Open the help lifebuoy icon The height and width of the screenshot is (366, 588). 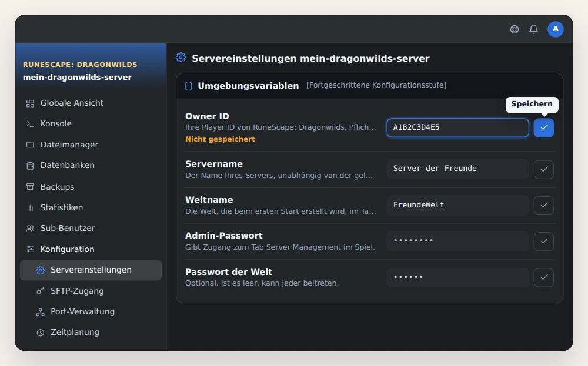coord(514,29)
